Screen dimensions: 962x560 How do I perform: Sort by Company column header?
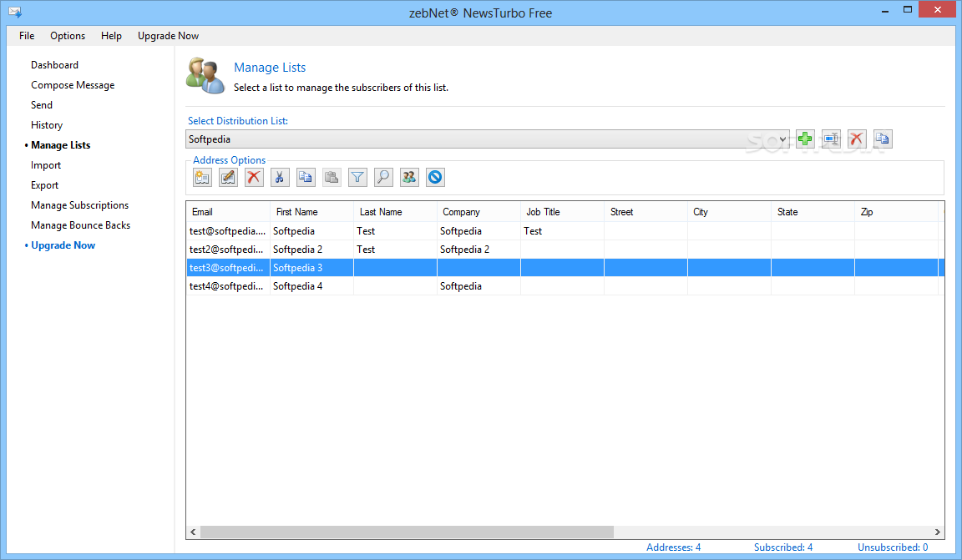coord(478,212)
